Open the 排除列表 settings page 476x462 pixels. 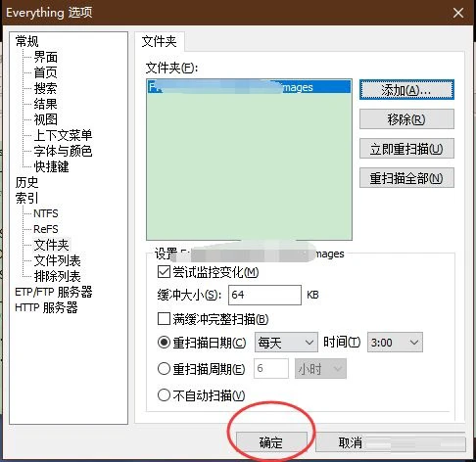click(57, 276)
